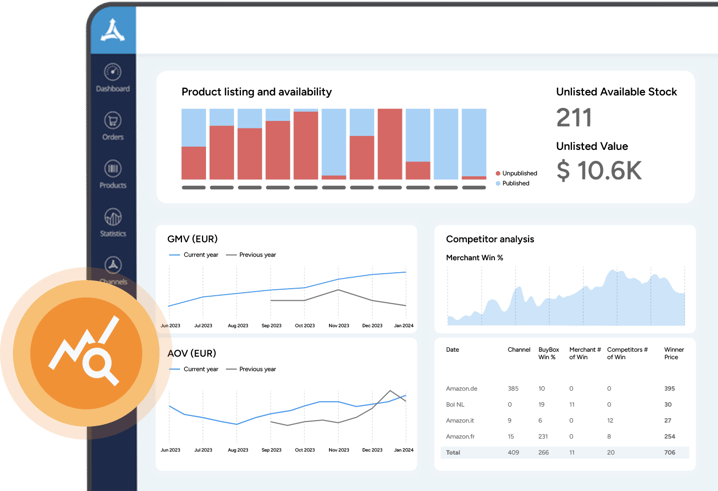
Task: Select the Statistics menu label
Action: pos(113,234)
